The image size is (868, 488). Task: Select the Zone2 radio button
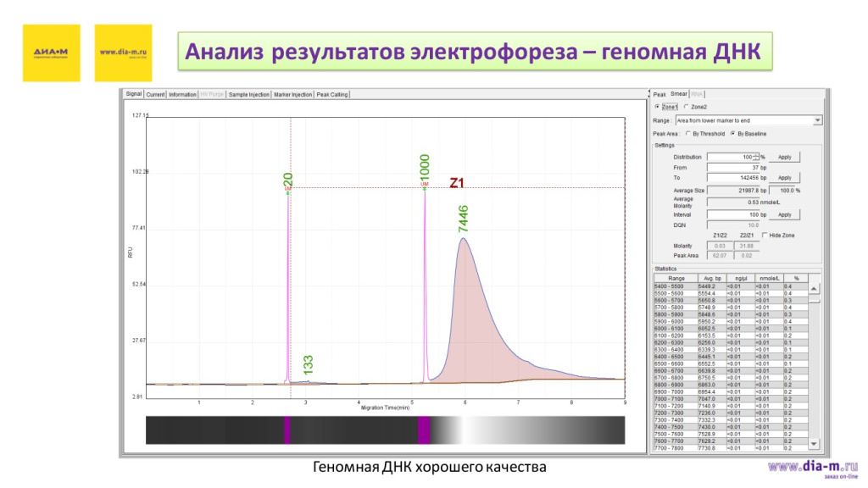[687, 107]
